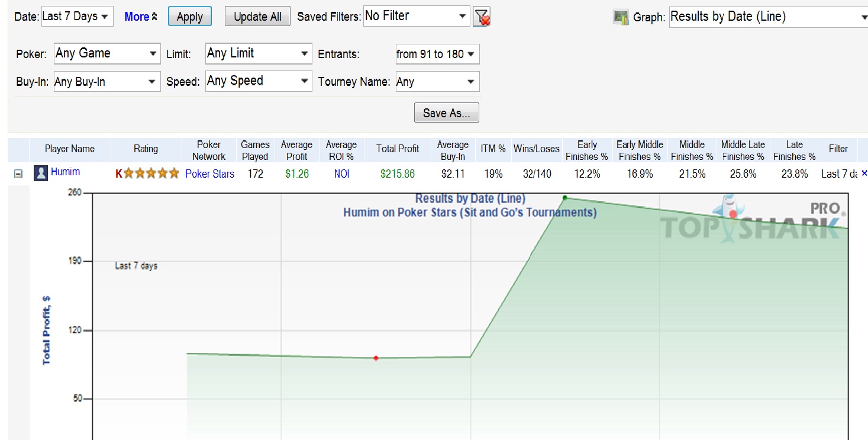Click the average buy-in value $2.11

[x=453, y=174]
